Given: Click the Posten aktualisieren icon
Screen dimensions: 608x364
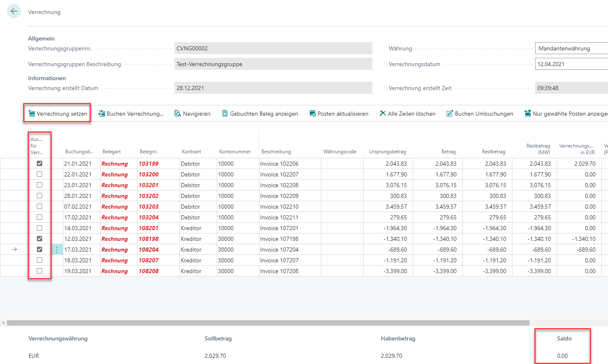Looking at the screenshot, I should click(313, 114).
